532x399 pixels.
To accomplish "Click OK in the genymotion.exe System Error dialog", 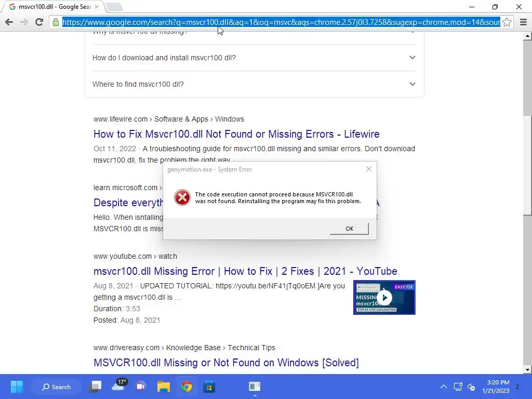I will point(349,229).
